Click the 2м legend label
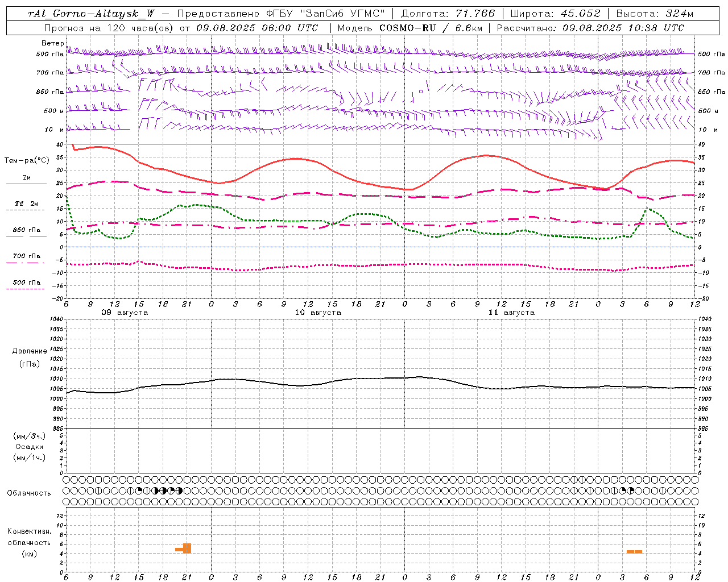 pyautogui.click(x=27, y=177)
